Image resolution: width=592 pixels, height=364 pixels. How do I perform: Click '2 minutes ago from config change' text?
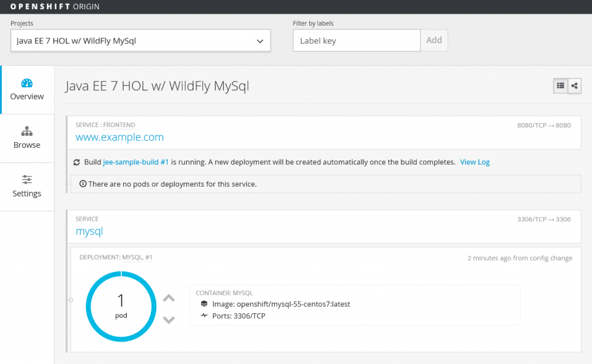520,258
